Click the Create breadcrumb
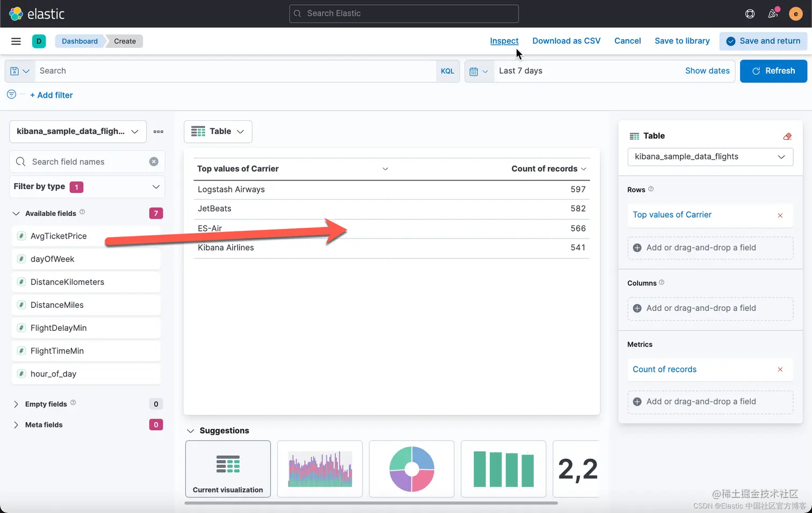Viewport: 812px width, 513px height. tap(125, 41)
